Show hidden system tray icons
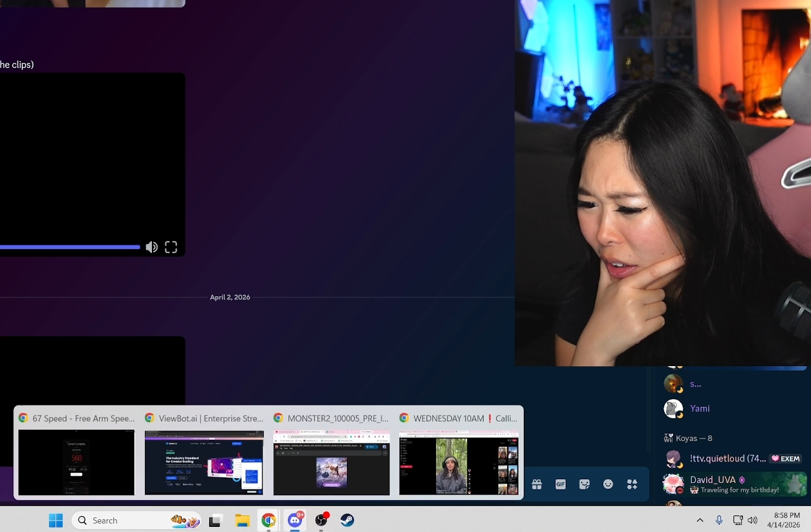The width and height of the screenshot is (811, 532). coord(700,521)
